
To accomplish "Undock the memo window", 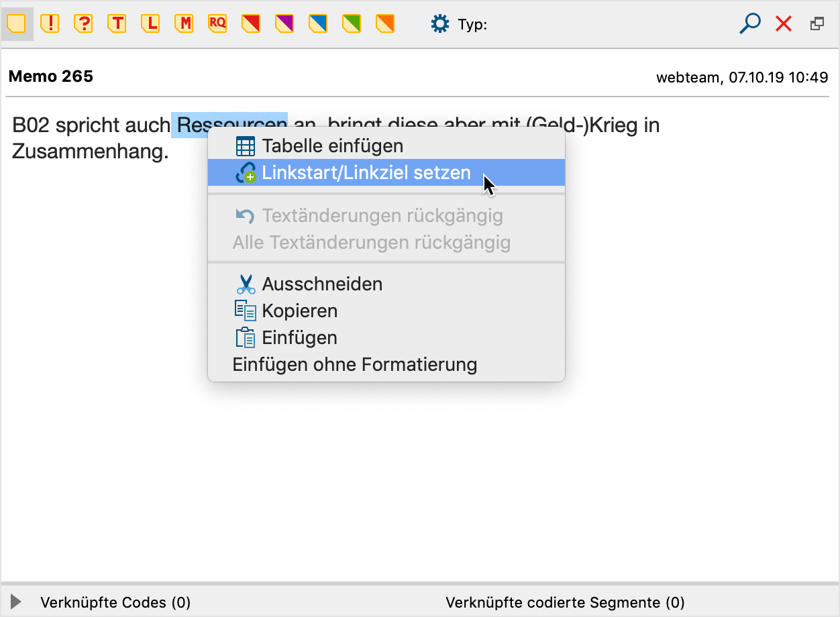I will [x=817, y=24].
